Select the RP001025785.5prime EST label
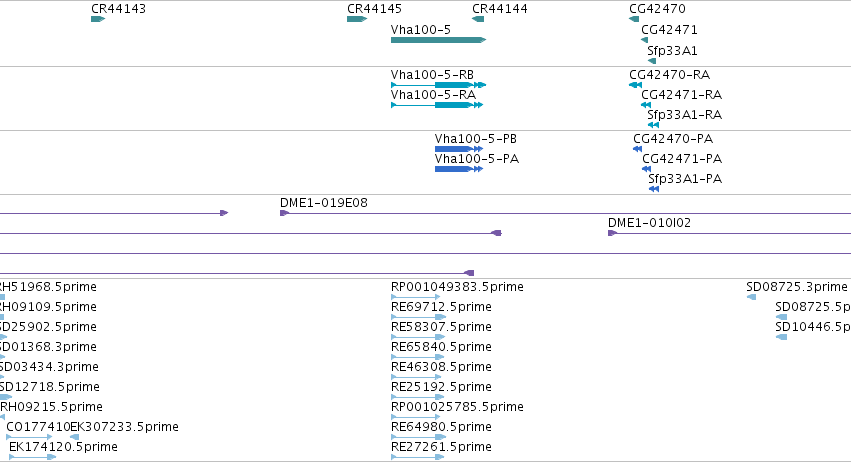The image size is (851, 462). pyautogui.click(x=457, y=408)
